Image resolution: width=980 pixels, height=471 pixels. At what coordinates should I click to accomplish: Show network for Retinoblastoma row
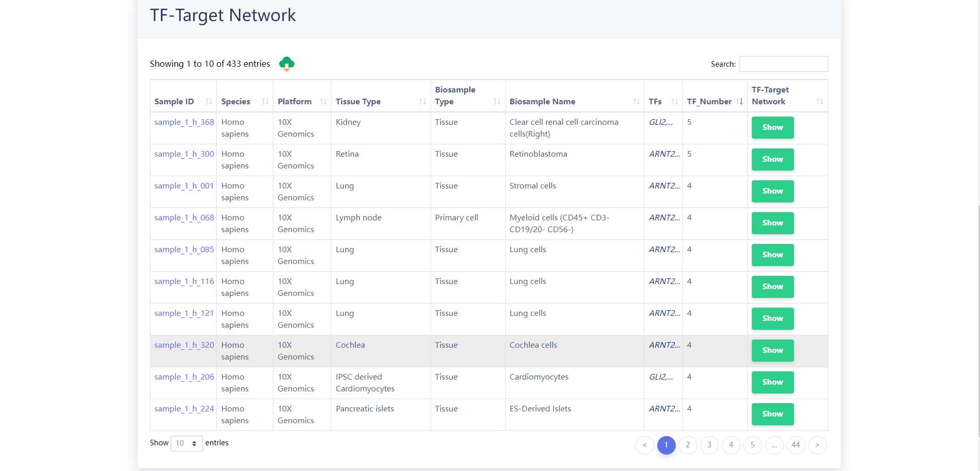click(772, 159)
